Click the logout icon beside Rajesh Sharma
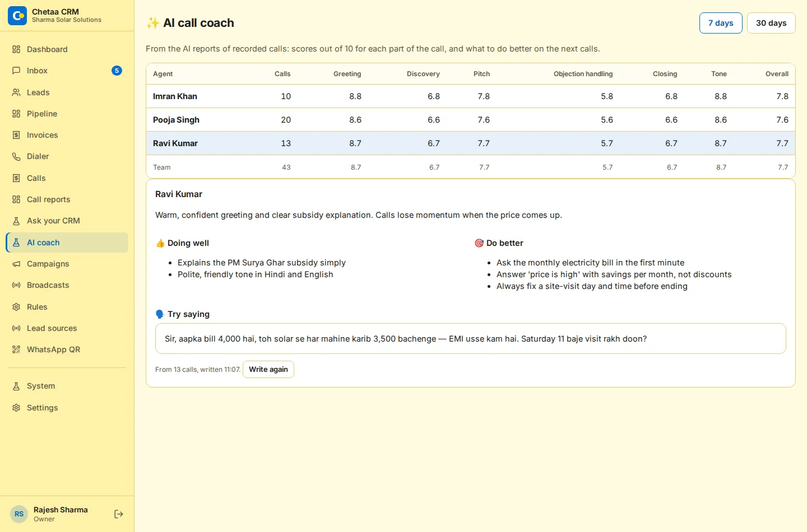The width and height of the screenshot is (807, 532). pos(119,514)
